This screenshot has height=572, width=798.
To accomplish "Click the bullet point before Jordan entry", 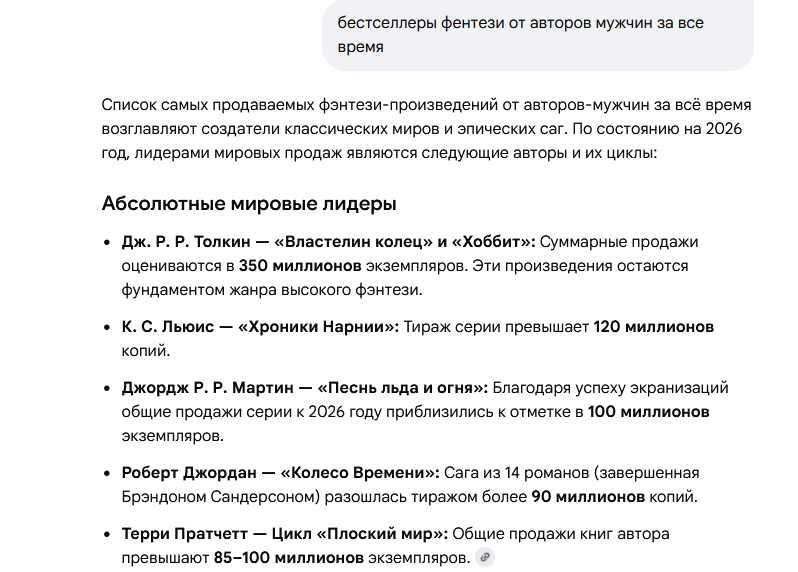I will coord(108,473).
